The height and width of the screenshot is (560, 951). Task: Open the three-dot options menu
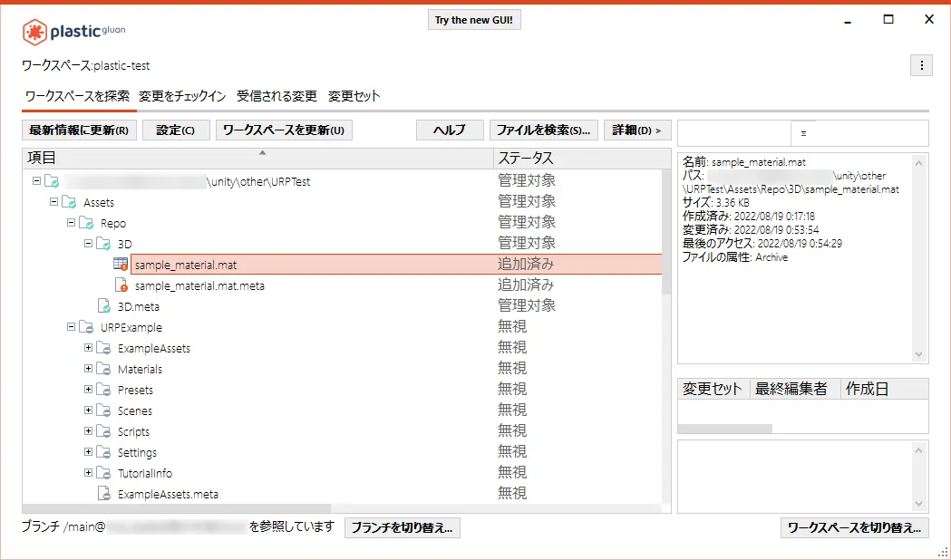(x=921, y=65)
